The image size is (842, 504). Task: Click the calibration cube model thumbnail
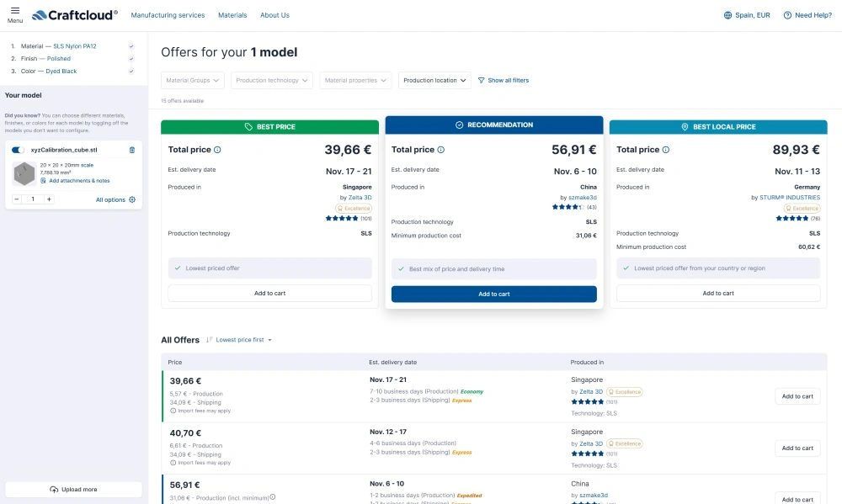pyautogui.click(x=24, y=173)
